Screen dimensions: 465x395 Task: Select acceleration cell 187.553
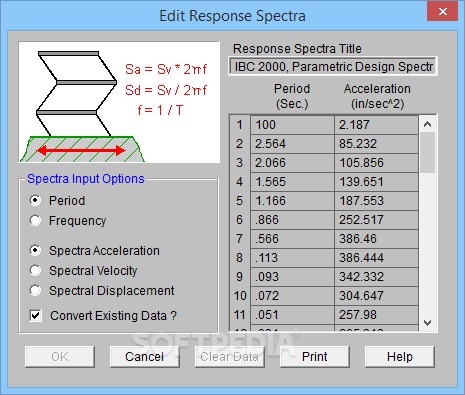coord(376,201)
